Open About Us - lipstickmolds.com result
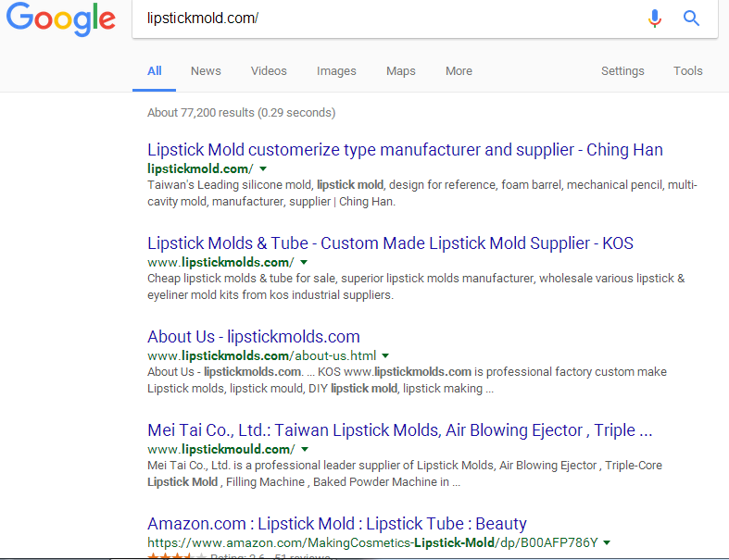This screenshot has height=560, width=729. pos(254,337)
